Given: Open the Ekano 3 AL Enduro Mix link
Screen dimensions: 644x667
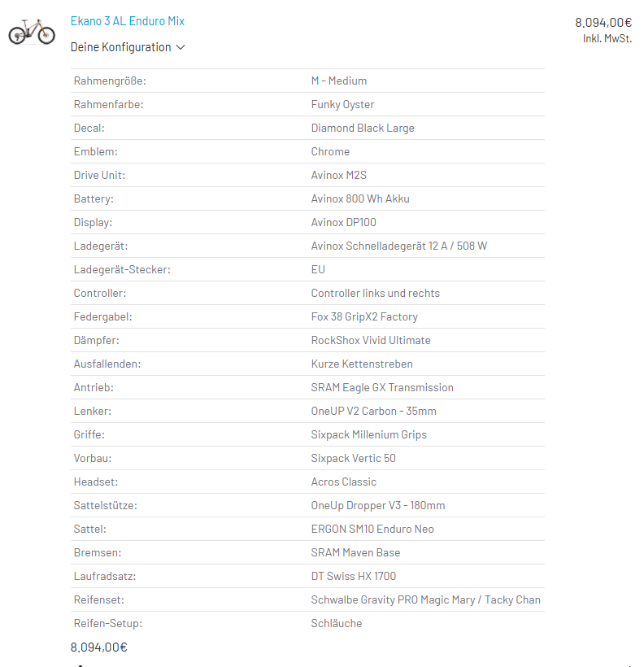Looking at the screenshot, I should click(127, 21).
